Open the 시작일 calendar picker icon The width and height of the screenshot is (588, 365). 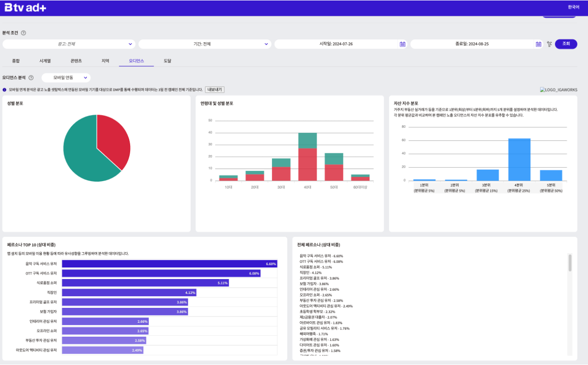(x=403, y=44)
